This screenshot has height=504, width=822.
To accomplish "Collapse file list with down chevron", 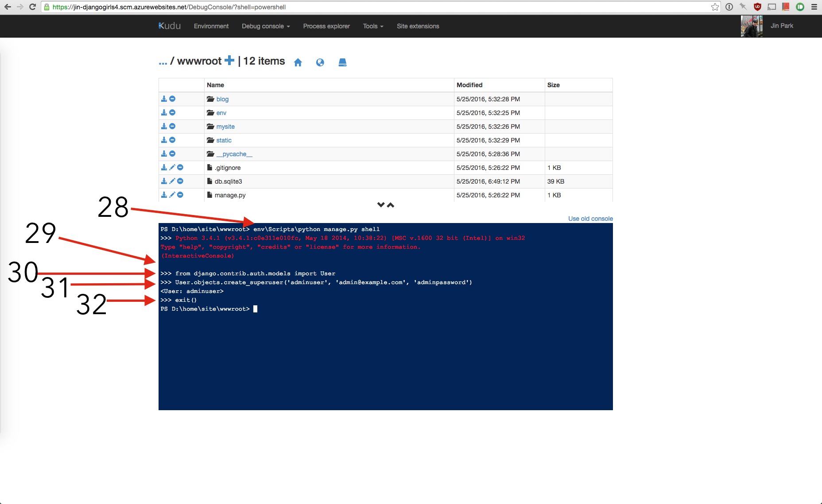I will click(380, 205).
